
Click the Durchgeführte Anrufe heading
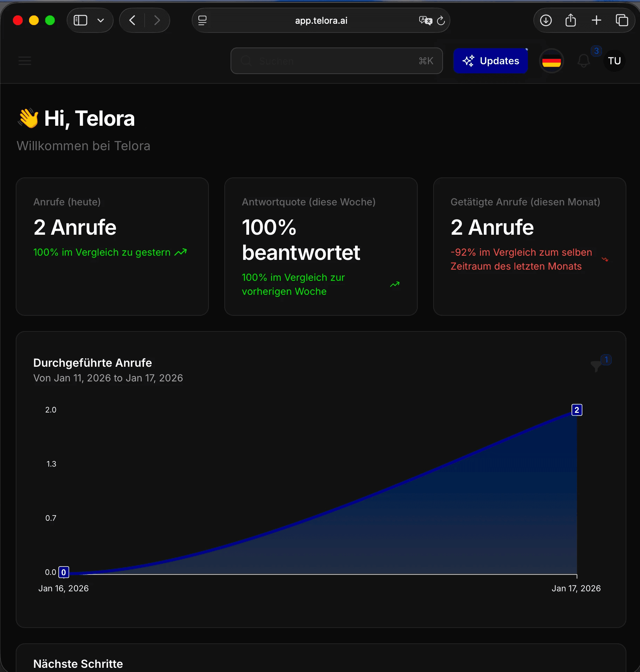[x=93, y=363]
